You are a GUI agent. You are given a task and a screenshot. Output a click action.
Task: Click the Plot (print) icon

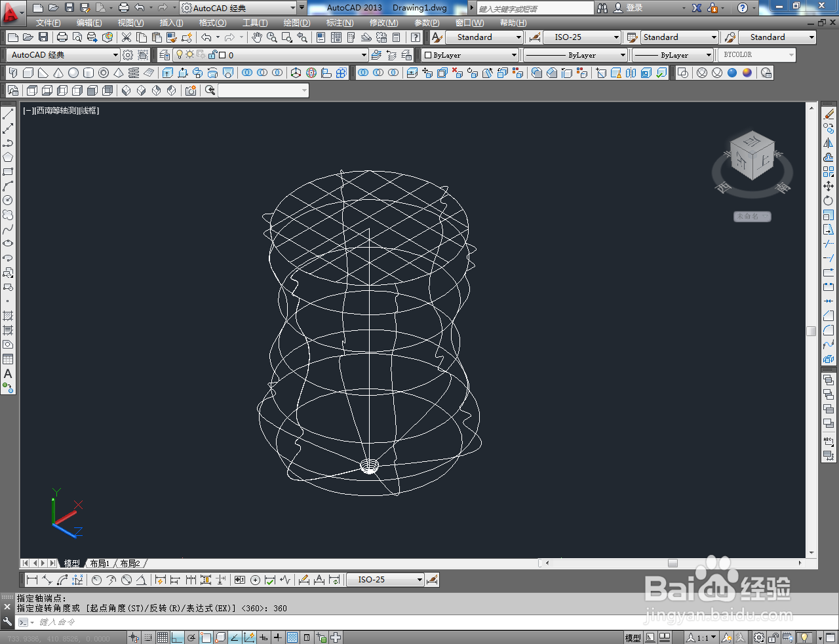pyautogui.click(x=62, y=37)
